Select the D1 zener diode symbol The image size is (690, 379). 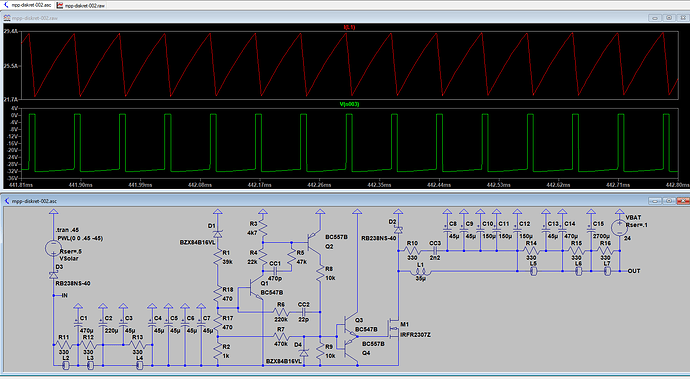click(x=217, y=234)
